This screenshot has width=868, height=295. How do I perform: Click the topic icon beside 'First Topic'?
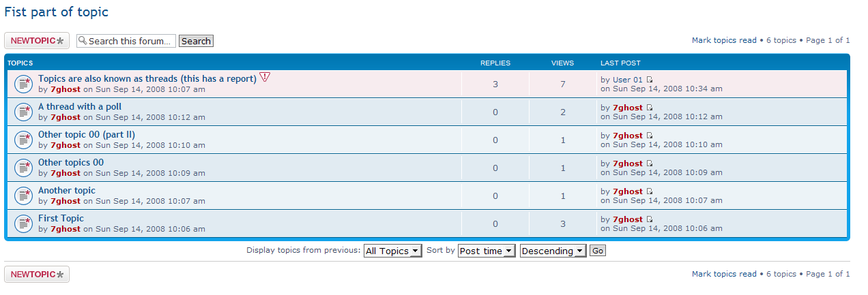click(x=24, y=223)
